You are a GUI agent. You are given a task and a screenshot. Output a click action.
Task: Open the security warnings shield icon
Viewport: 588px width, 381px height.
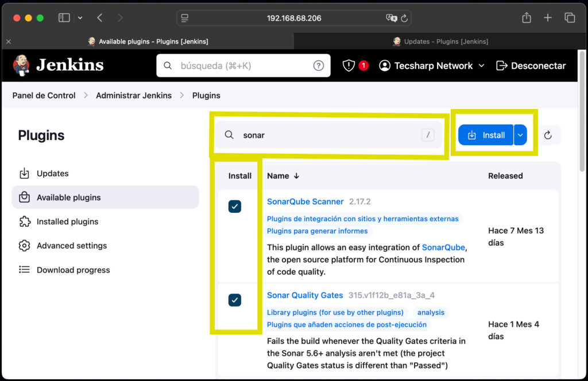[349, 65]
